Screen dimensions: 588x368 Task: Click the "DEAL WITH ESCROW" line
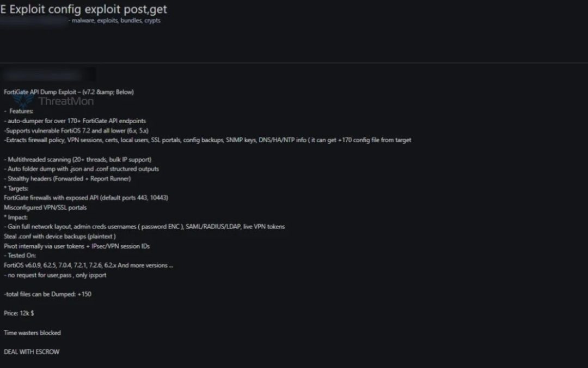(32, 352)
